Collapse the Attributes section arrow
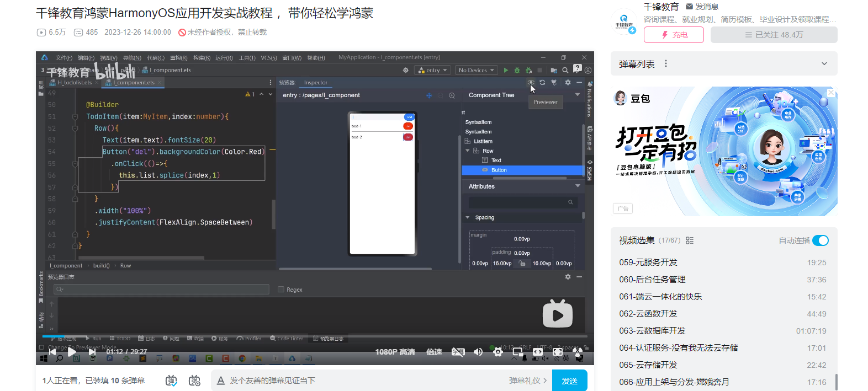The width and height of the screenshot is (868, 391). (578, 186)
